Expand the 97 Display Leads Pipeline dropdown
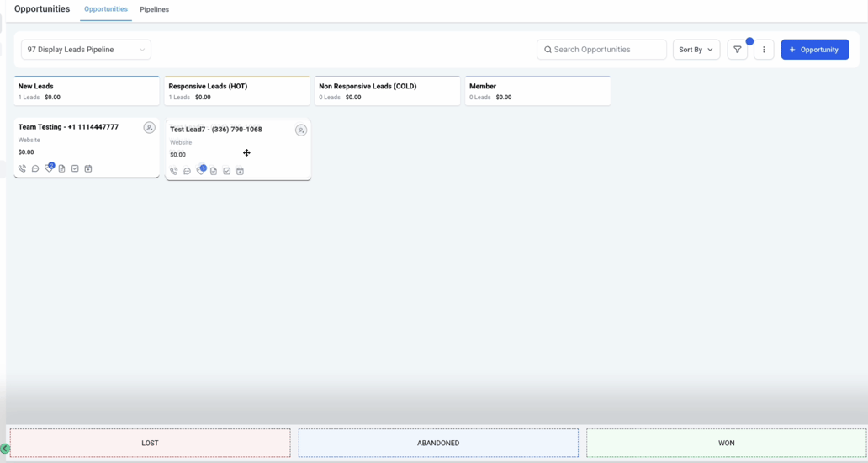Viewport: 868px width, 463px height. tap(86, 50)
